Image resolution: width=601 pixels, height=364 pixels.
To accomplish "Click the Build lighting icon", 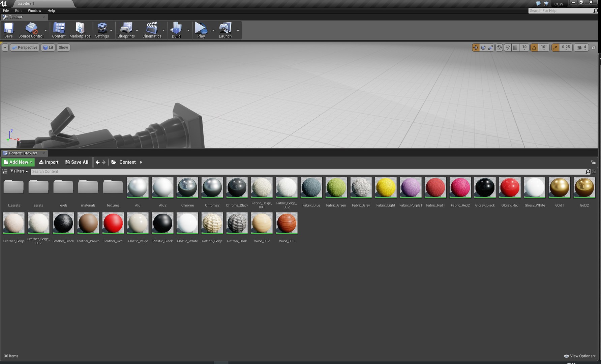I will [176, 30].
